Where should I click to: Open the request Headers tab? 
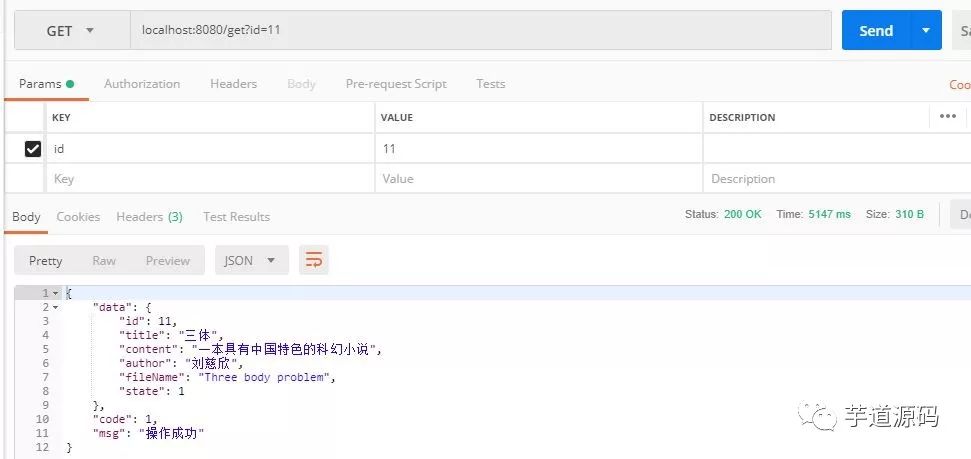(x=233, y=84)
